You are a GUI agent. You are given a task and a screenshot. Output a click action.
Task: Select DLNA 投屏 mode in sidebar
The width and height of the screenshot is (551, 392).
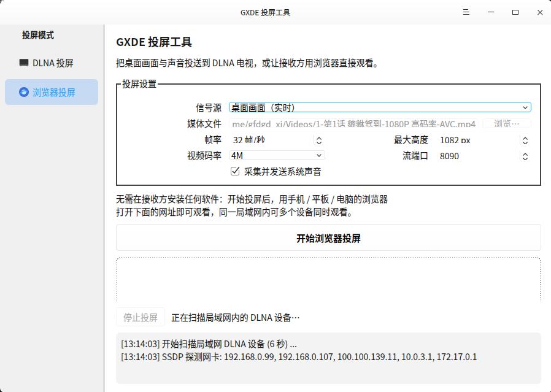(x=52, y=63)
